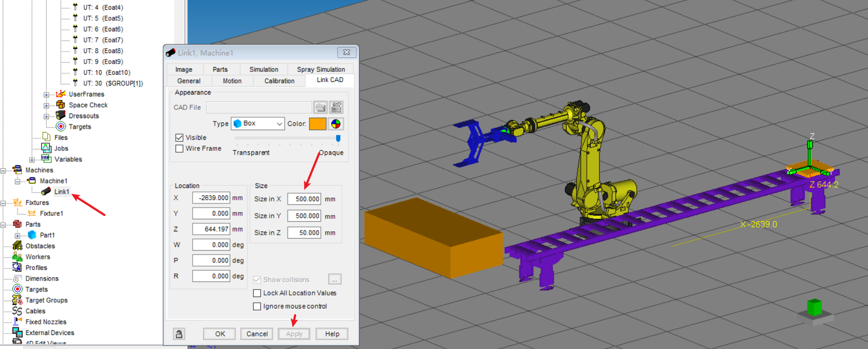Expand the Dressouts tree node
The height and width of the screenshot is (349, 868).
coord(46,116)
